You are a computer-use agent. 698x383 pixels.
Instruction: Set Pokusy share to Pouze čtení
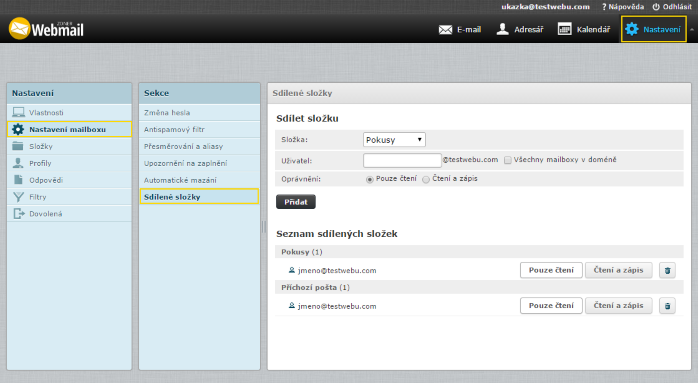(551, 270)
